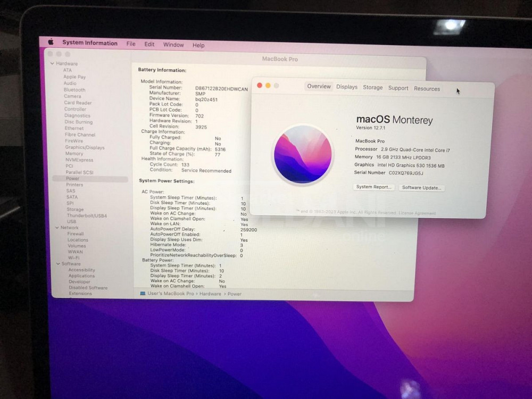The image size is (532, 399).
Task: Switch to the Storage tab
Action: [x=372, y=88]
